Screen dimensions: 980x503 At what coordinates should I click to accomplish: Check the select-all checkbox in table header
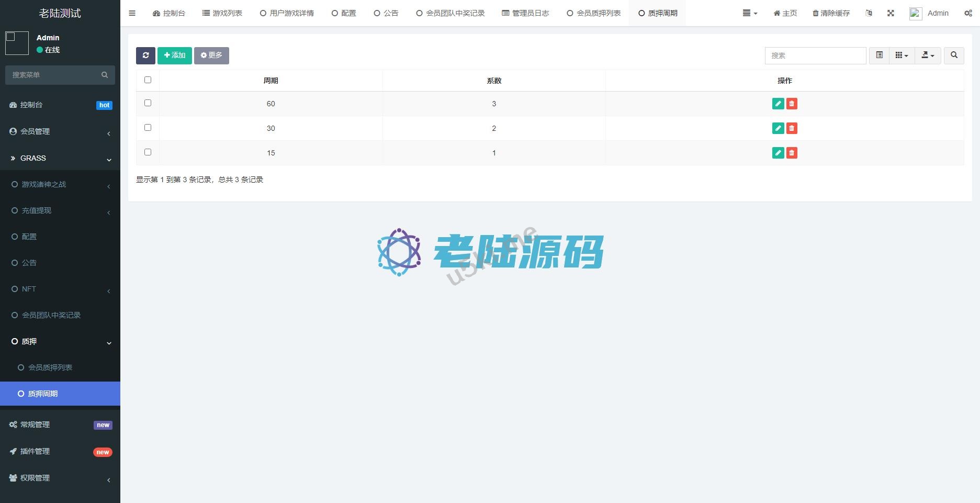point(148,80)
